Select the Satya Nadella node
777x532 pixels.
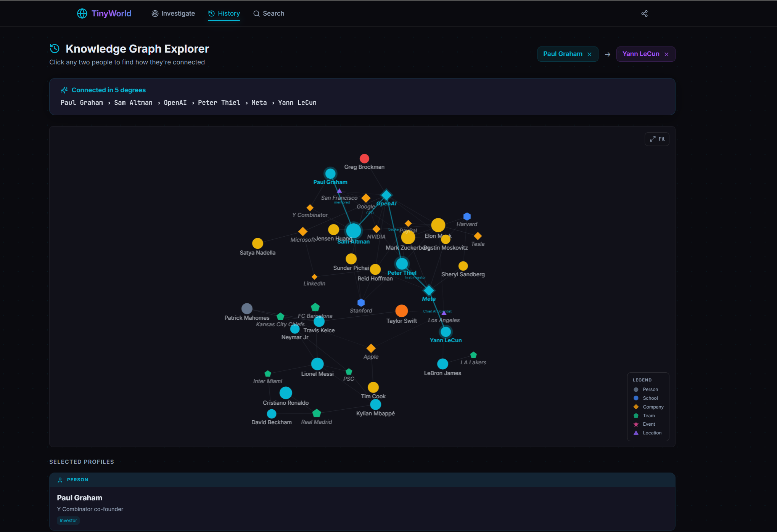coord(257,243)
